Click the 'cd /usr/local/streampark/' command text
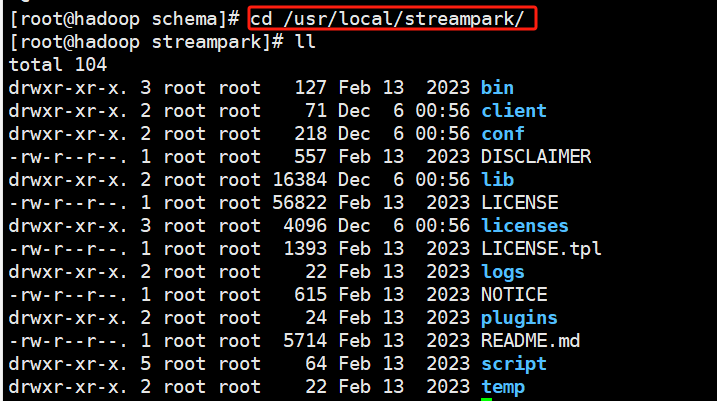The width and height of the screenshot is (717, 401). [x=387, y=19]
